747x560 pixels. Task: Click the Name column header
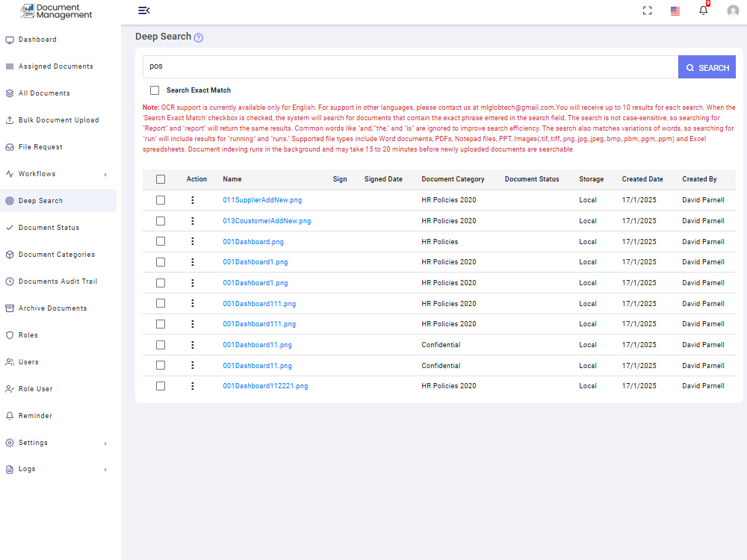(232, 179)
